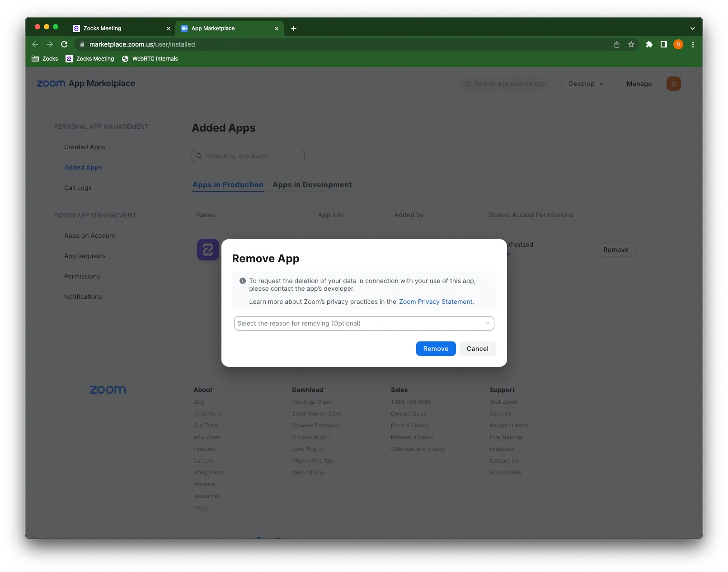728x572 pixels.
Task: Open the Browser Extension footer link
Action: pos(316,425)
